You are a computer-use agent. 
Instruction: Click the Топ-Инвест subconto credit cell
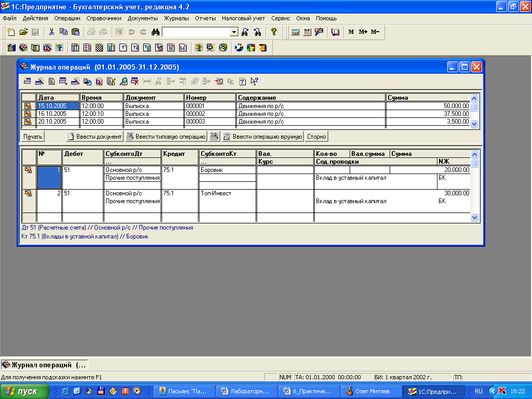pyautogui.click(x=228, y=193)
